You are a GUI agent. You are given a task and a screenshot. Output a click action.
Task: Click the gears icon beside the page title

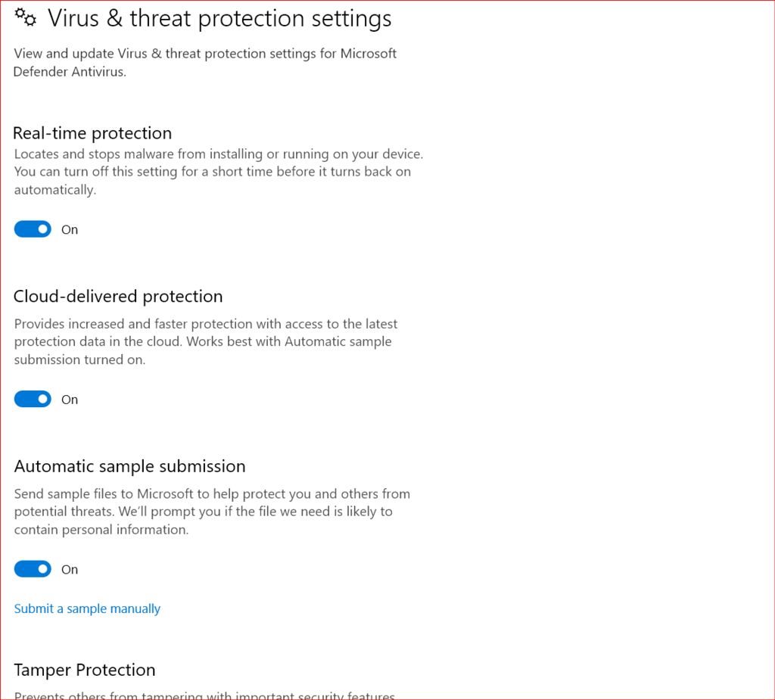click(x=25, y=17)
